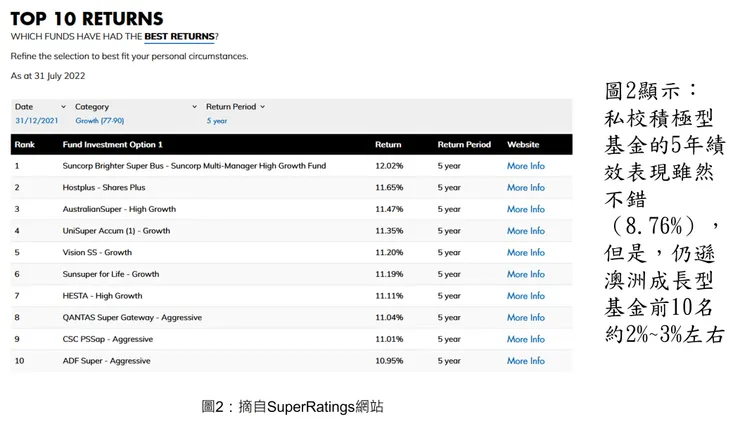Select the 5 year return period filter value
Viewport: 740px width, 424px height.
(x=217, y=121)
